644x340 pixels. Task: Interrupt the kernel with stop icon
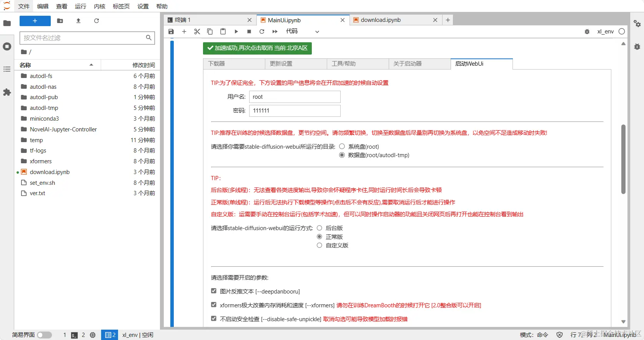coord(249,32)
